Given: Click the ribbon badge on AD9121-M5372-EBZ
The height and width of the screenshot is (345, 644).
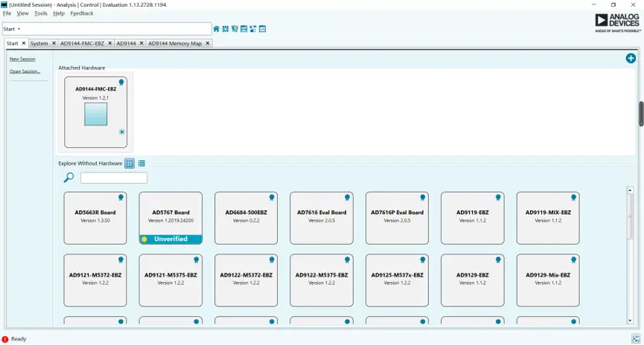Looking at the screenshot, I should pos(121,260).
